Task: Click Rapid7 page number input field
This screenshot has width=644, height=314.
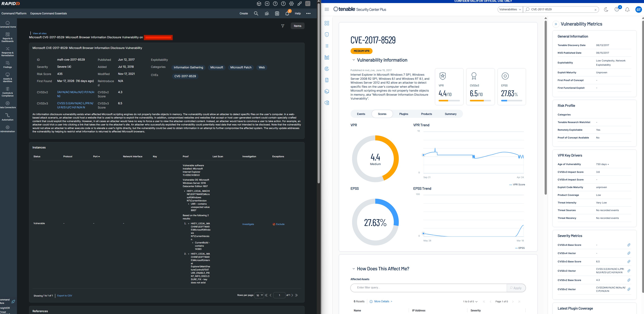Action: pos(279,295)
